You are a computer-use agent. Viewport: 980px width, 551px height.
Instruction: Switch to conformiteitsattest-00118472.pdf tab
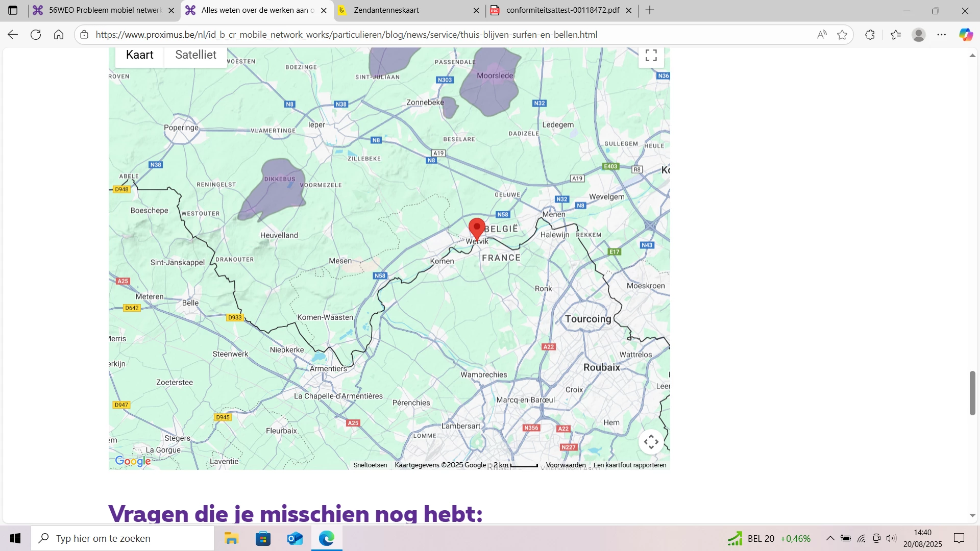click(x=561, y=10)
